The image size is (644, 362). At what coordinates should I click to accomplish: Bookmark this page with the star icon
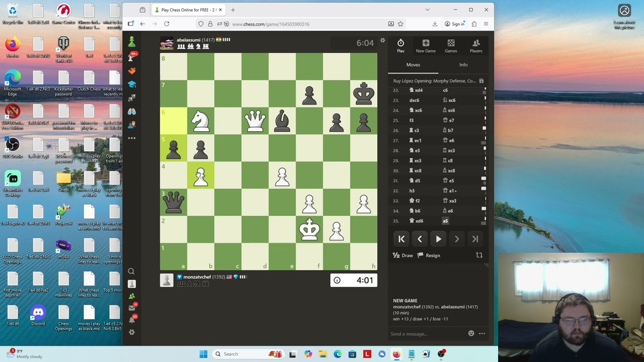(400, 24)
